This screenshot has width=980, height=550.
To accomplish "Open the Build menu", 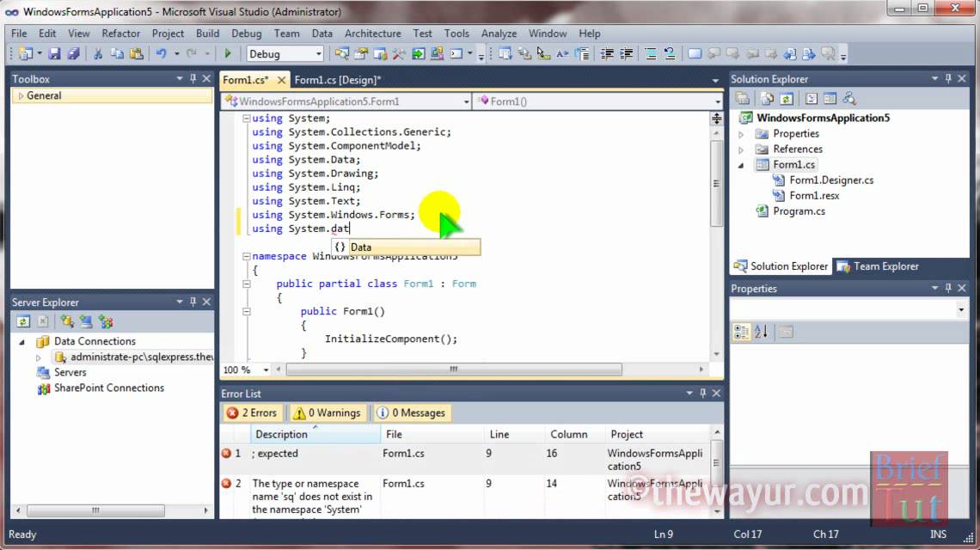I will (x=207, y=34).
